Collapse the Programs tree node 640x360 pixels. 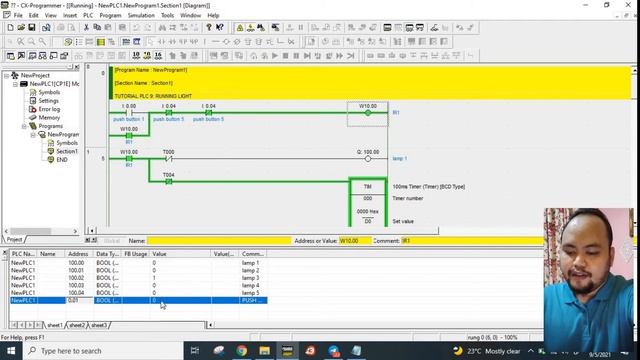tap(24, 126)
